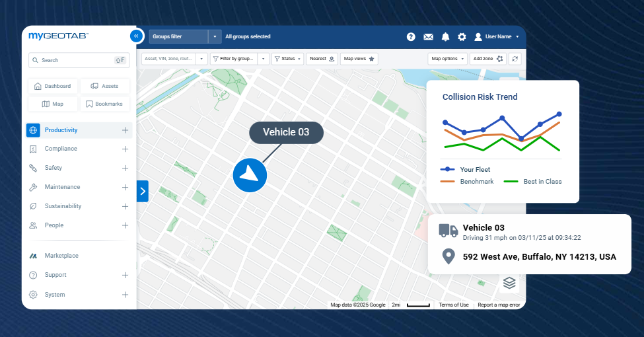This screenshot has height=337, width=644.
Task: Select the Productivity menu item
Action: click(79, 130)
